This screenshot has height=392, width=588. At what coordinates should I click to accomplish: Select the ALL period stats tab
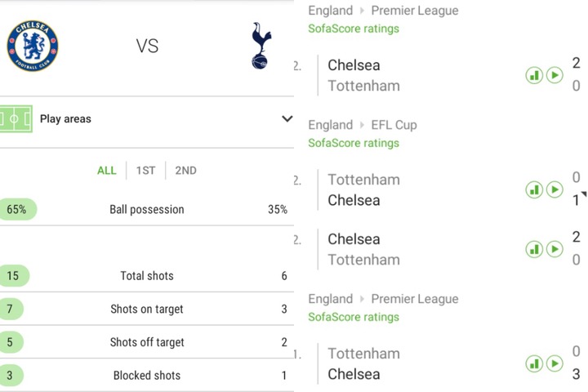click(x=106, y=171)
